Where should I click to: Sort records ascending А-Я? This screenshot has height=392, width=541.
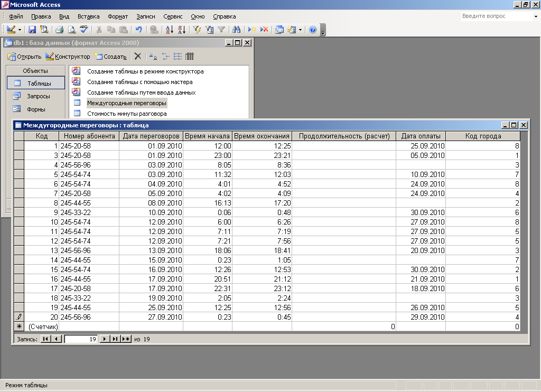click(170, 30)
